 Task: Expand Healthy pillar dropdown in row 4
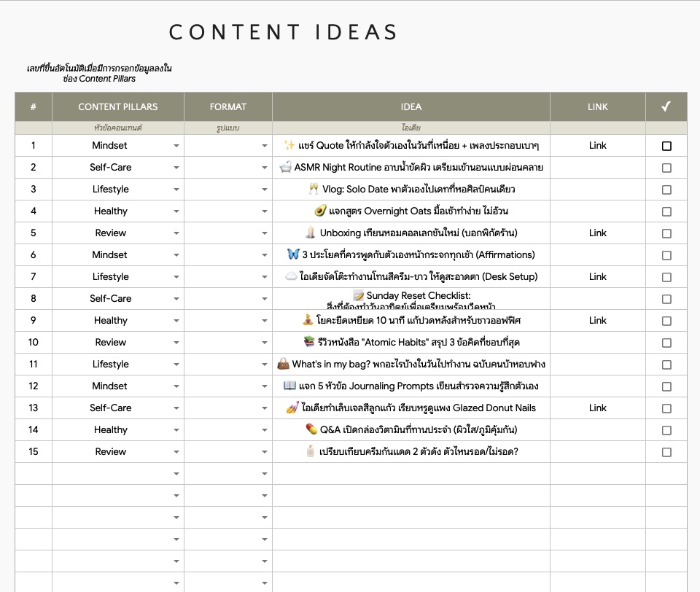176,211
